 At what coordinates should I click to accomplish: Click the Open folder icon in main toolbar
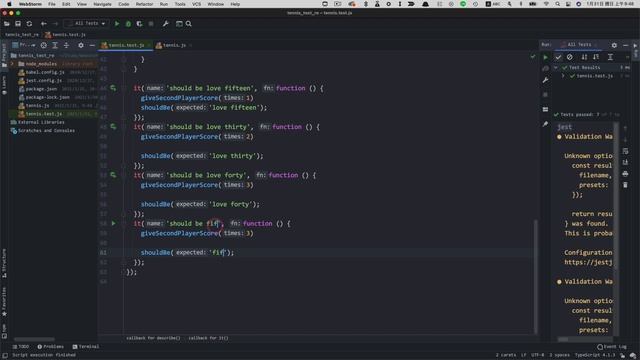pos(7,24)
